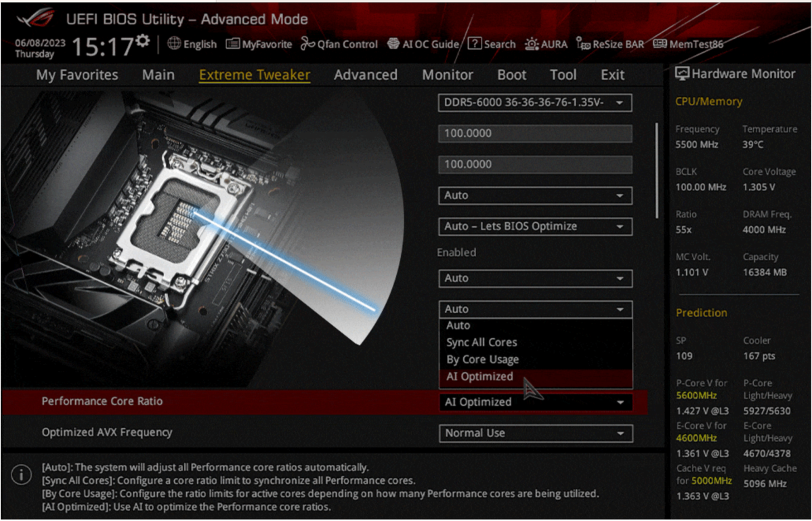Screen dimensions: 812x521
Task: Click the AURA light icon
Action: pyautogui.click(x=532, y=45)
